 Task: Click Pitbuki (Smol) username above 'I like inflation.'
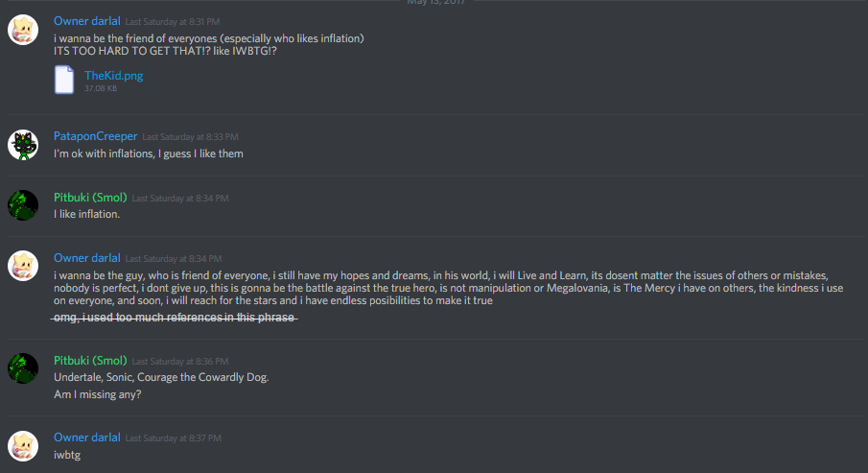click(x=90, y=198)
